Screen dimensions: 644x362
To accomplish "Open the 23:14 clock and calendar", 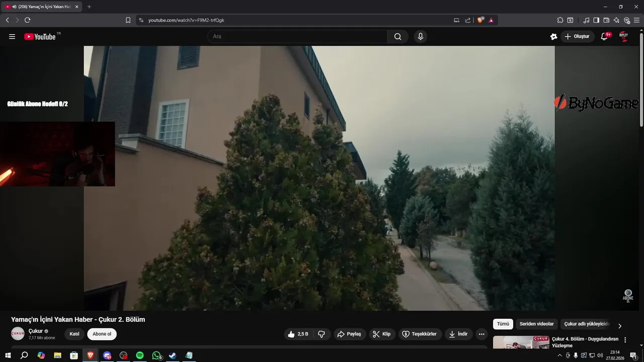I will (x=615, y=355).
